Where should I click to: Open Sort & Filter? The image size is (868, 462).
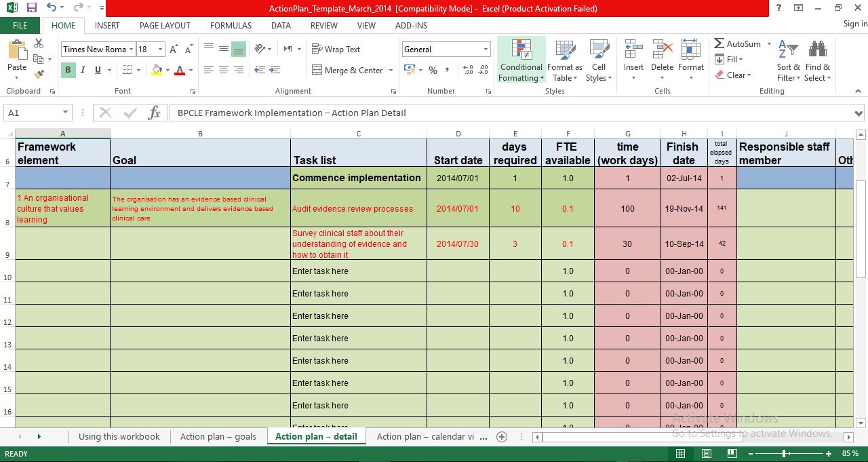tap(787, 60)
